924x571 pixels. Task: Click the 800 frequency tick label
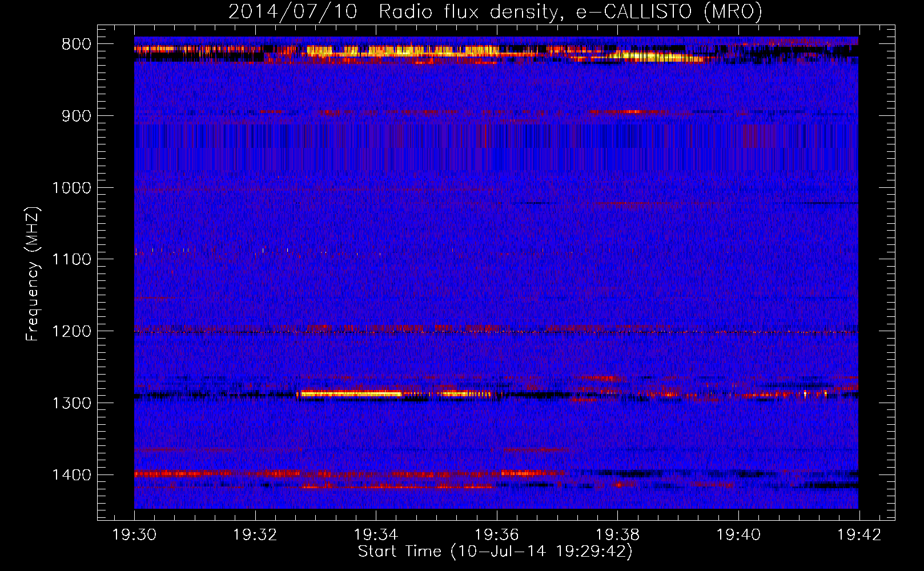point(76,45)
